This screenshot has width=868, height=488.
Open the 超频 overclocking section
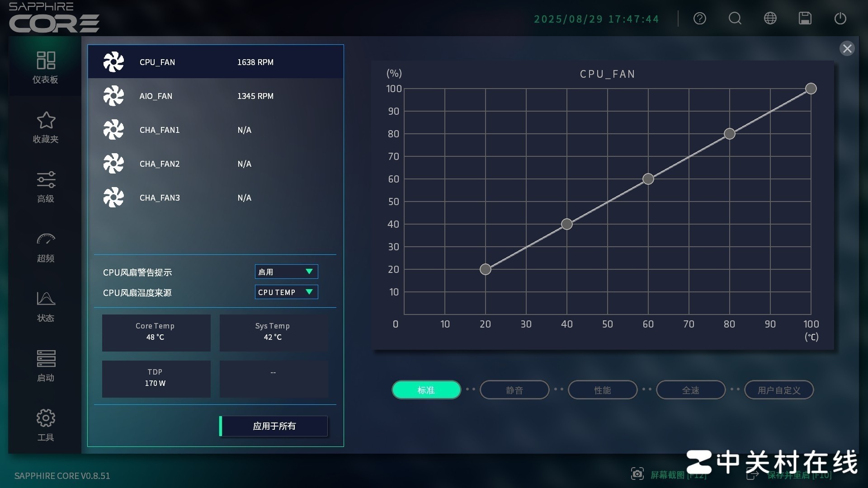point(45,246)
